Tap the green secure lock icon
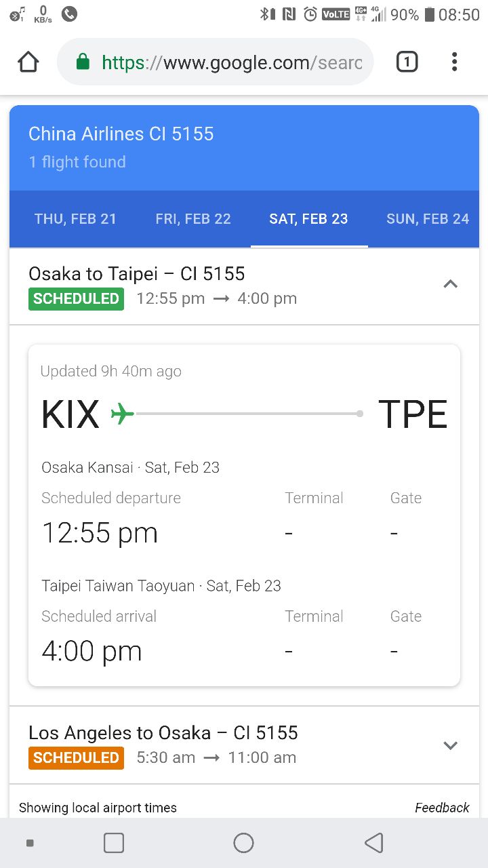 tap(83, 62)
